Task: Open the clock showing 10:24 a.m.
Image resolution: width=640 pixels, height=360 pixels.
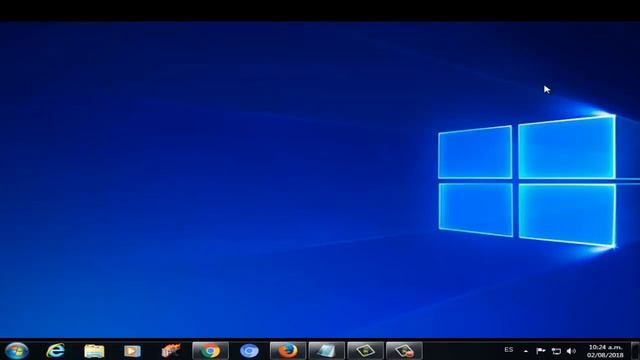Action: [605, 351]
